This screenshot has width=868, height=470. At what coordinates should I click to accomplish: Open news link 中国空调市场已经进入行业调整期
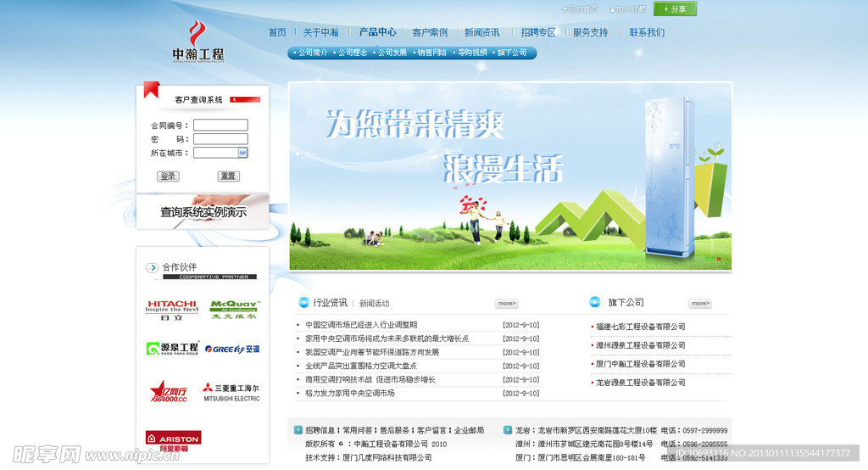[x=361, y=325]
